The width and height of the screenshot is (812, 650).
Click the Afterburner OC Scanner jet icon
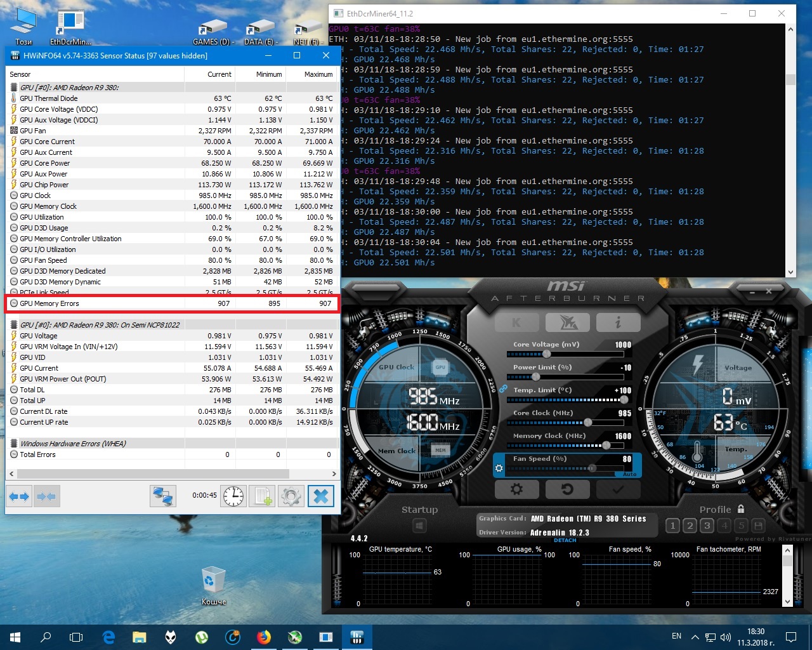(x=568, y=322)
